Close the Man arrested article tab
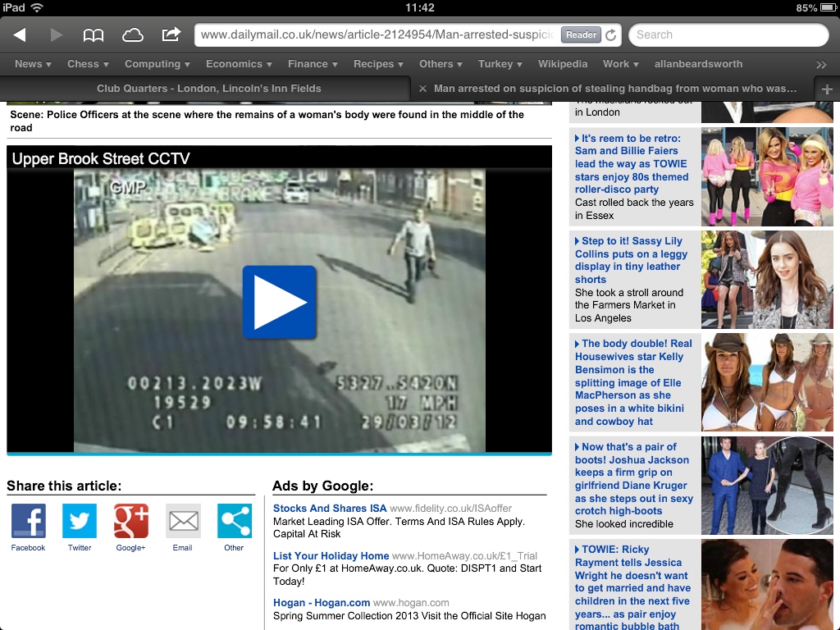Screen dimensions: 840x630 [422, 89]
